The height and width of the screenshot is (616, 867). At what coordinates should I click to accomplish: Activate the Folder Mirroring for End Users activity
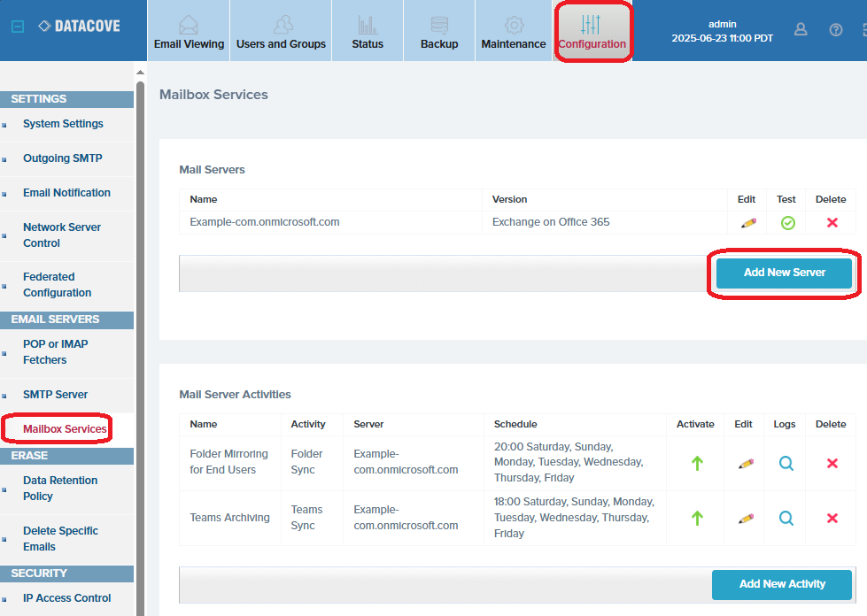[x=696, y=463]
